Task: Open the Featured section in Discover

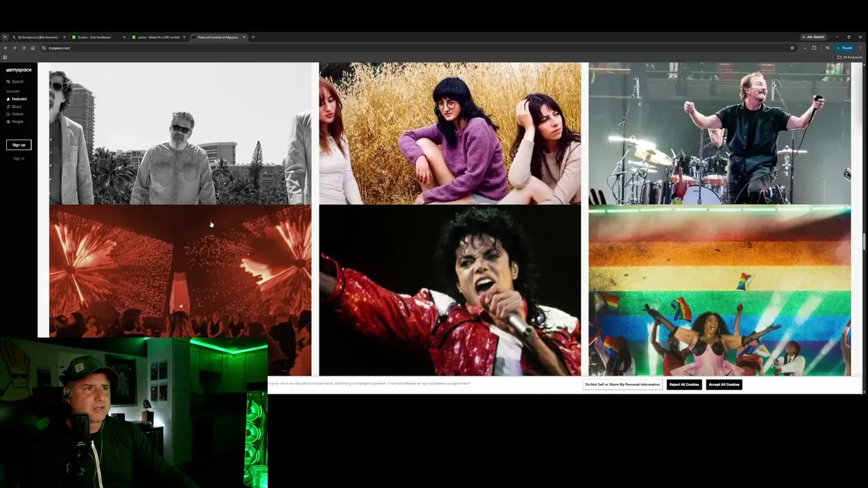Action: tap(16, 99)
